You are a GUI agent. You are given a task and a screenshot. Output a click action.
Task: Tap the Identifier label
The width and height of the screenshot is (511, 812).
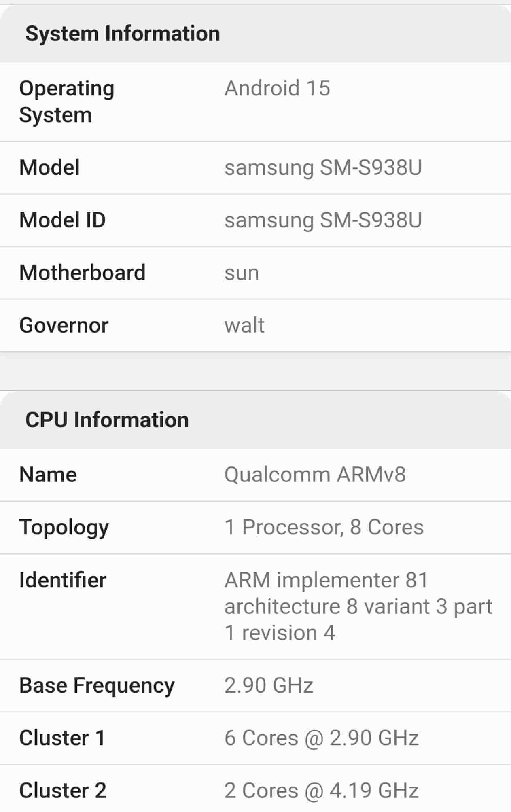(63, 580)
